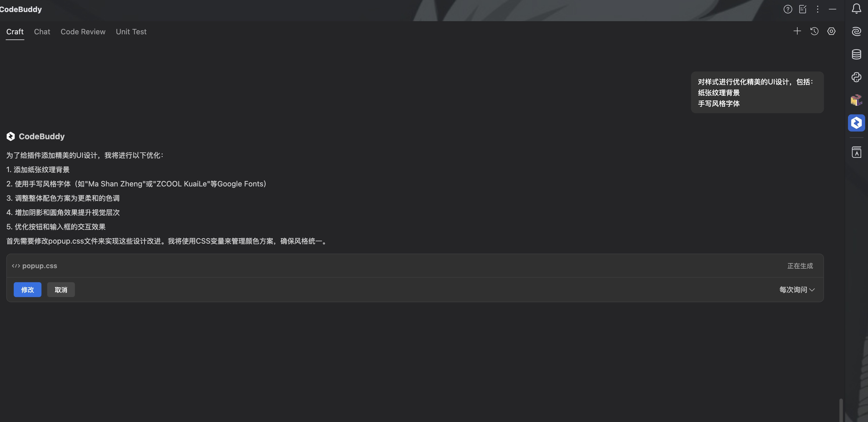Expand the 每次询问 dropdown
Image resolution: width=868 pixels, height=422 pixels.
coord(797,290)
